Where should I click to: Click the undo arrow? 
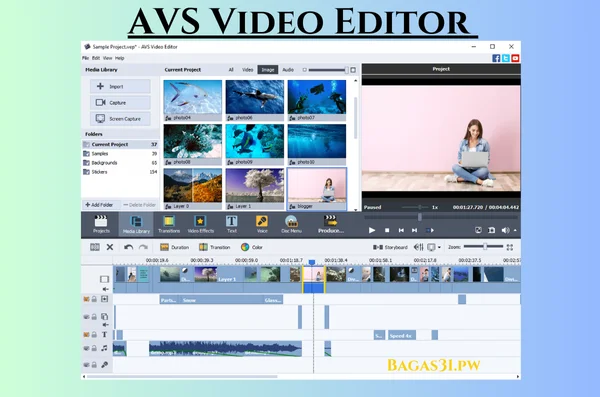click(x=128, y=247)
